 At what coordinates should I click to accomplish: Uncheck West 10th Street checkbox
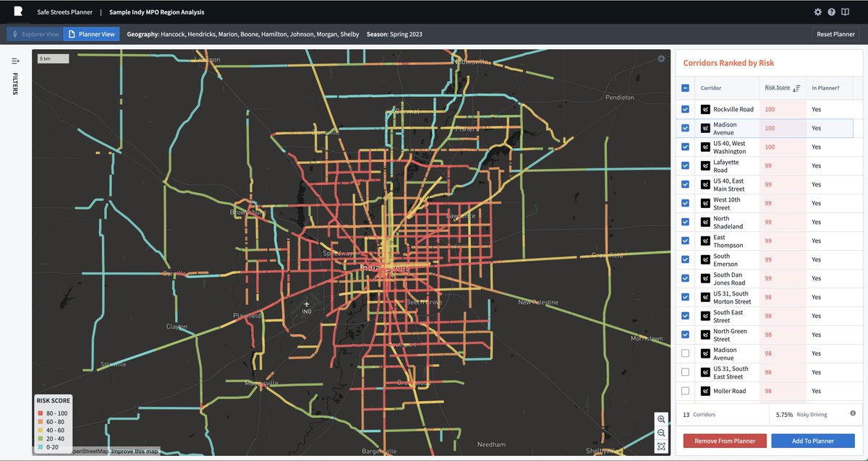685,203
